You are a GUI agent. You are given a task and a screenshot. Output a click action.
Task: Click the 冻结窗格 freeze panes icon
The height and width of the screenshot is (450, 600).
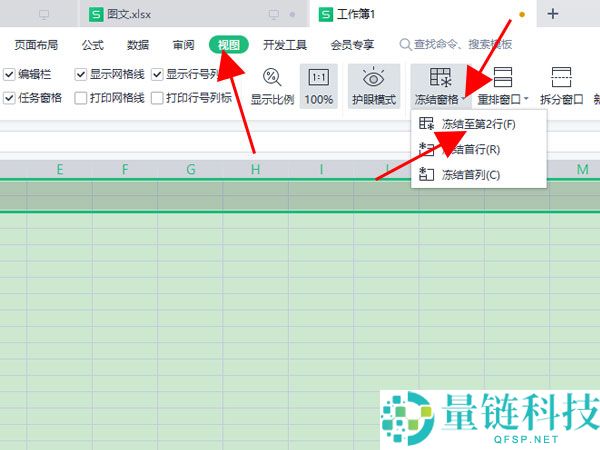point(438,78)
